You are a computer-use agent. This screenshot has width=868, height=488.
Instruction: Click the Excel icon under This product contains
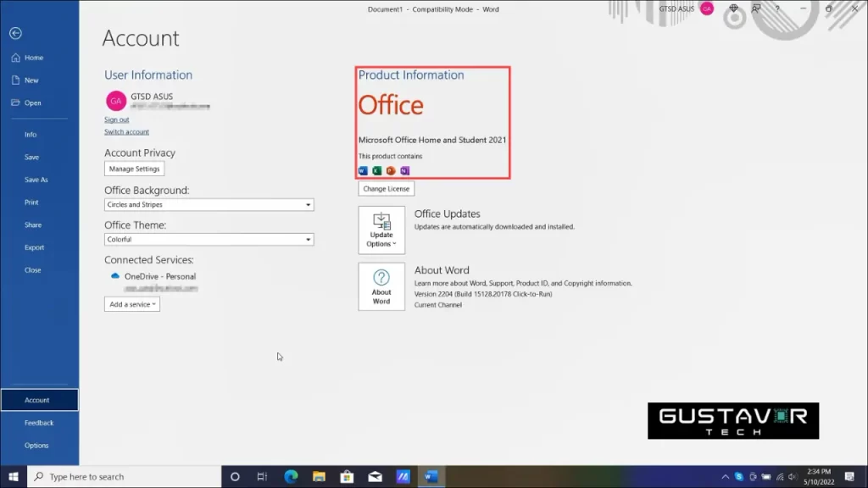pos(377,171)
